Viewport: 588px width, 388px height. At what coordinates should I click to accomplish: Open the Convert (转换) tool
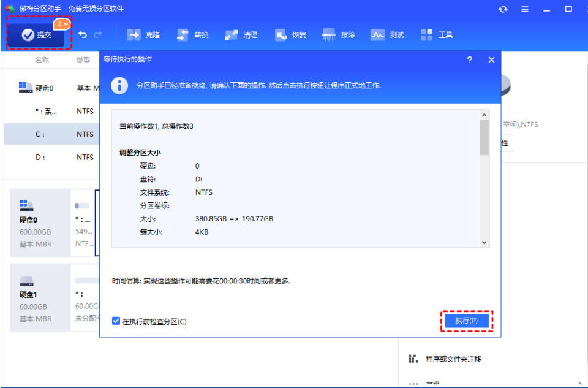coord(193,35)
